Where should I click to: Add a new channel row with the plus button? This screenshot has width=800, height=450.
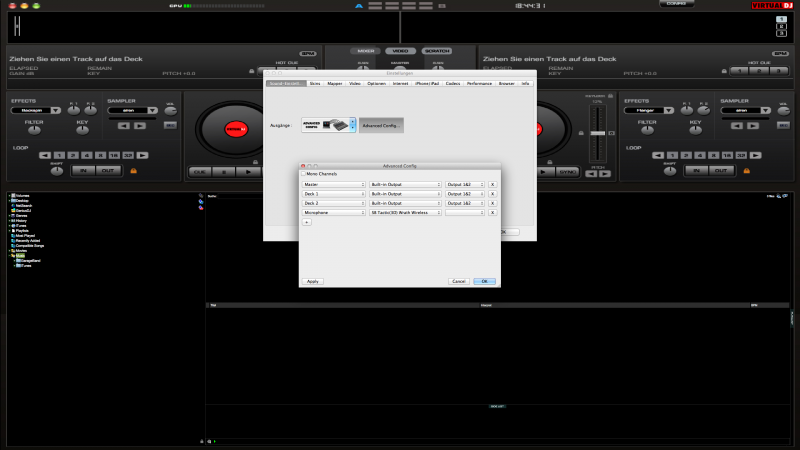(307, 222)
